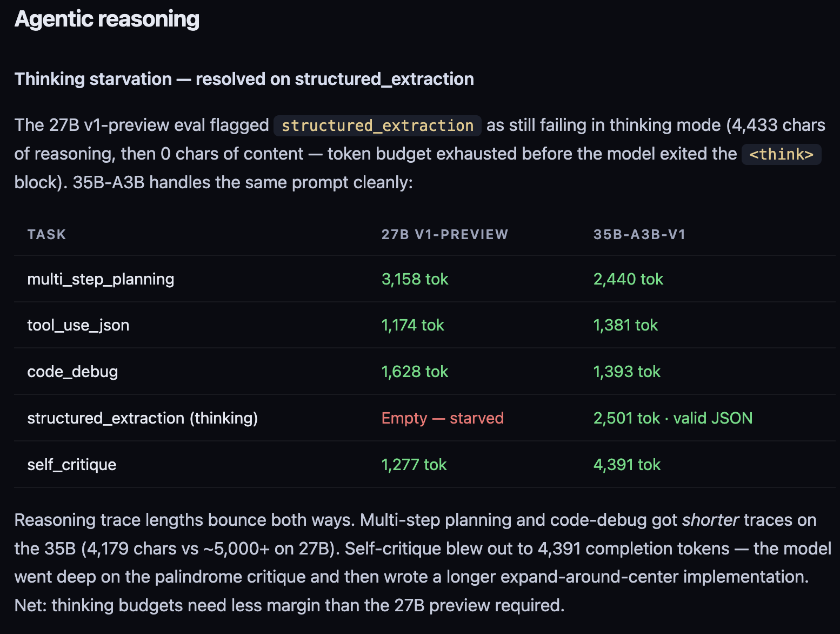
Task: Click the 35B-A3B-V1 column header
Action: pyautogui.click(x=639, y=234)
